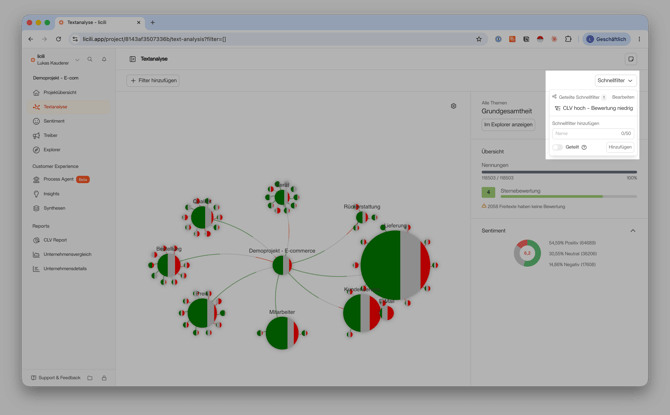Select the Preis node

(202, 313)
